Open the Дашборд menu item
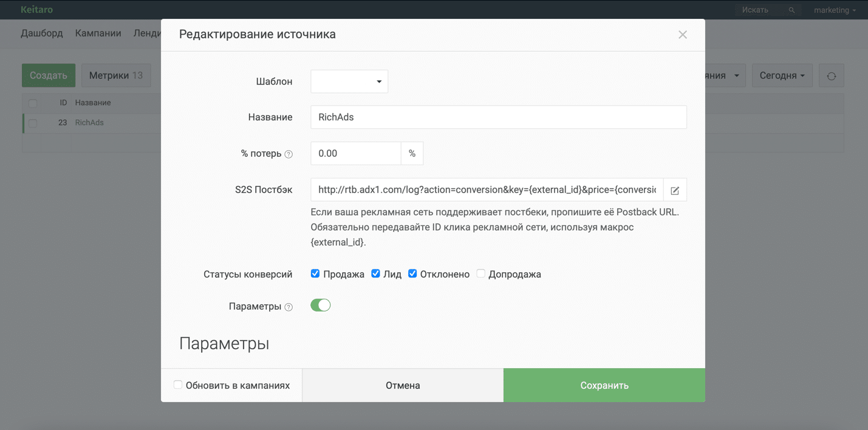The image size is (868, 430). [42, 33]
